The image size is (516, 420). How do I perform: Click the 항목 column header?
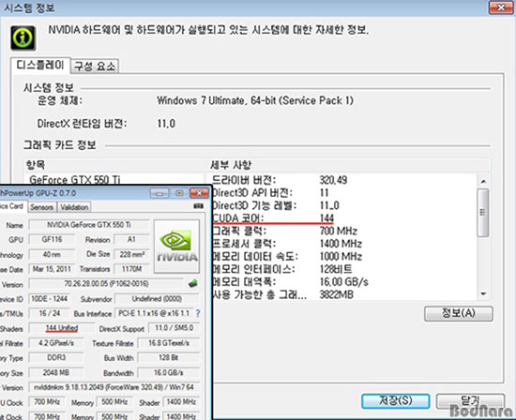coord(36,165)
